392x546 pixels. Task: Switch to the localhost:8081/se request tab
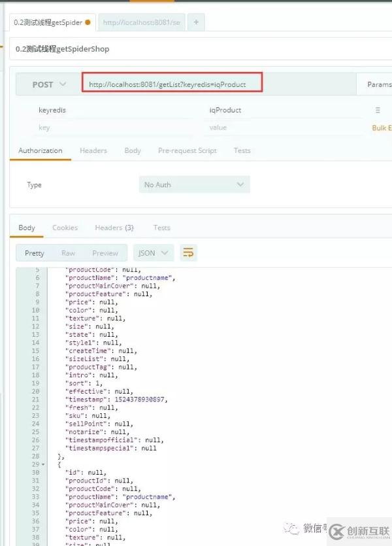click(142, 23)
